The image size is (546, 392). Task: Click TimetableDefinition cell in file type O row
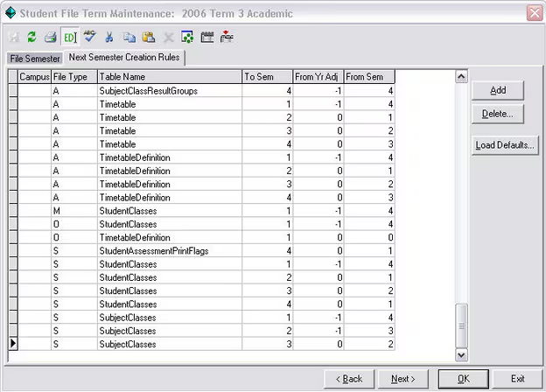170,237
